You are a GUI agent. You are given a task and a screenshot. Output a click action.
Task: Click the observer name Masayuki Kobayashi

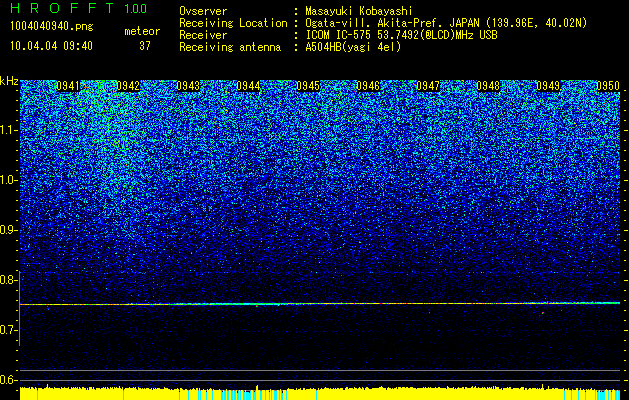click(359, 11)
